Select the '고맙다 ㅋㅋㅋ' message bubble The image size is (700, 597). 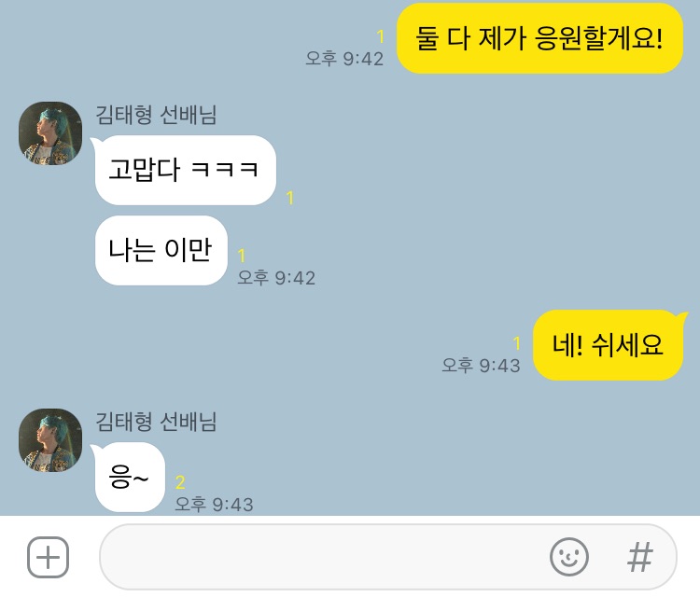[x=186, y=170]
